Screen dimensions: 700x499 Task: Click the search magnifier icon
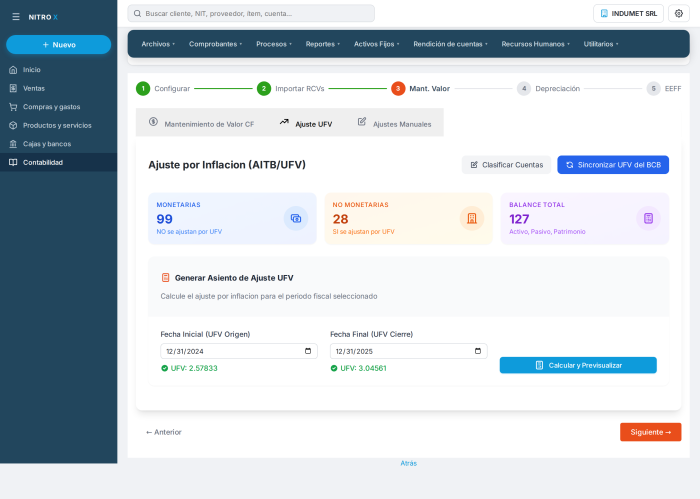pyautogui.click(x=138, y=13)
